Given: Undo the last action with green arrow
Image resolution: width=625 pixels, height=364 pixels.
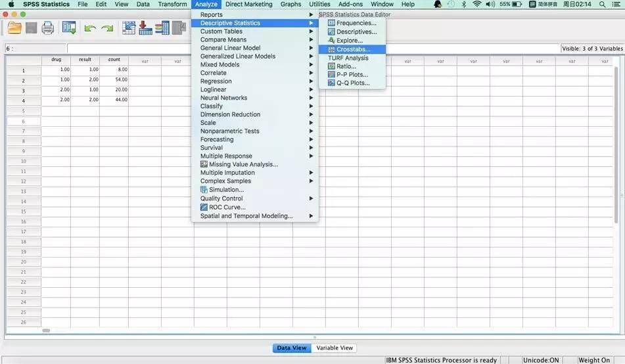Looking at the screenshot, I should click(x=90, y=29).
